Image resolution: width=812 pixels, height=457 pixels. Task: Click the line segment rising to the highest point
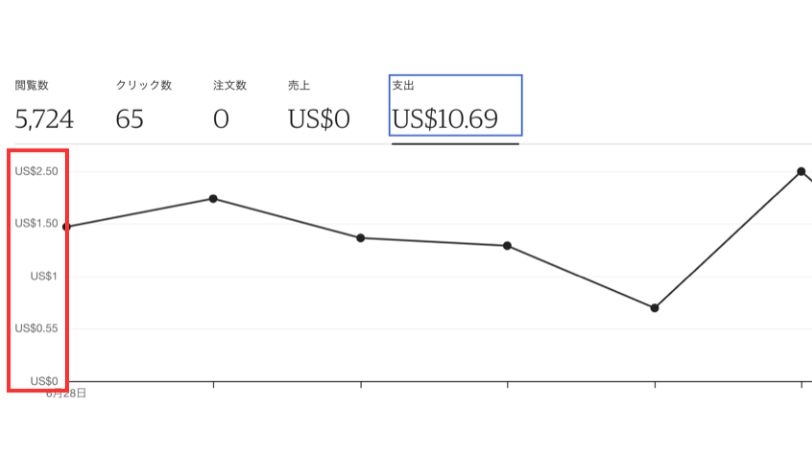tap(728, 240)
